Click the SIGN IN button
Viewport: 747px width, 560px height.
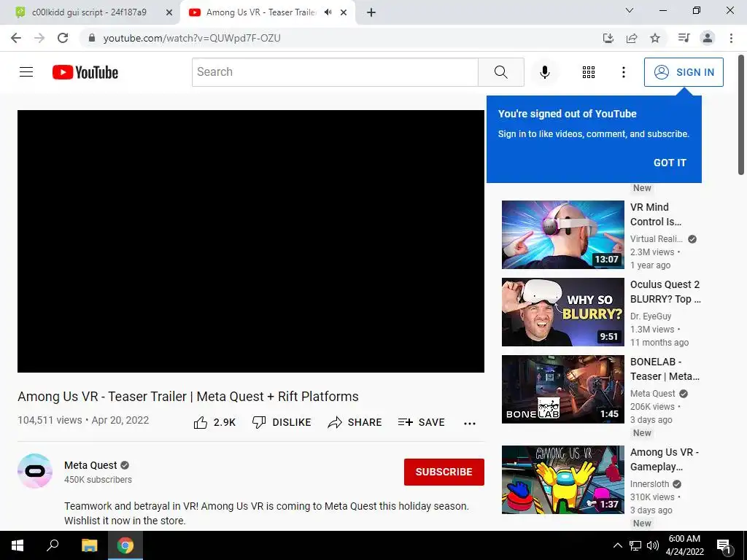[x=684, y=72]
